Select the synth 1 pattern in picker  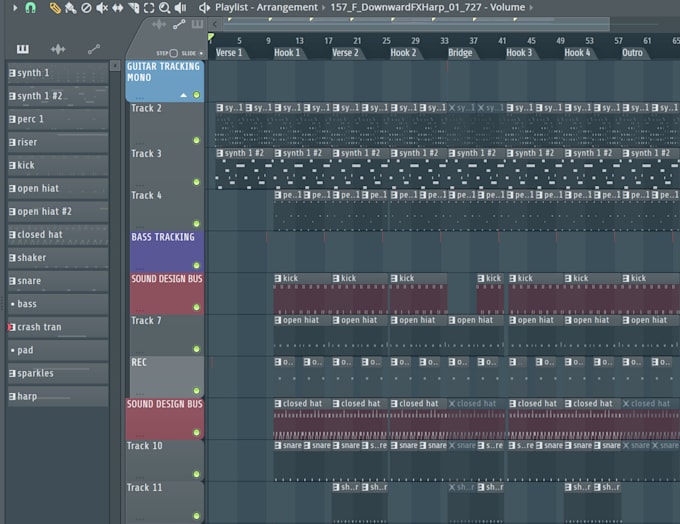58,73
